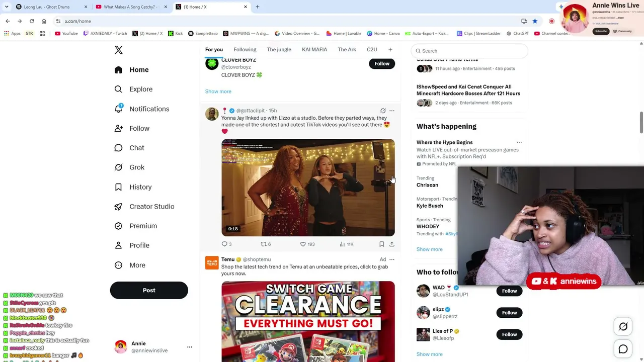This screenshot has height=362, width=644.
Task: Open Grok actions on gottaclipit post
Action: 383,111
